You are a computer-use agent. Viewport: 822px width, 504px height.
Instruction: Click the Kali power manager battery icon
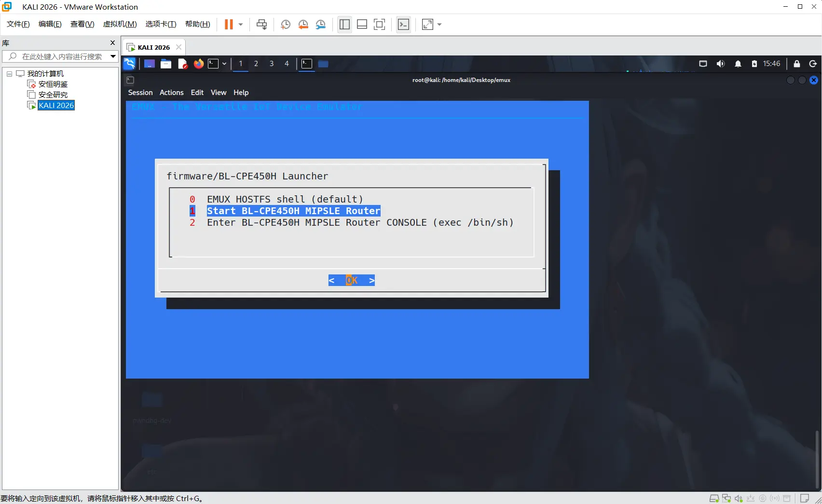[x=754, y=64]
